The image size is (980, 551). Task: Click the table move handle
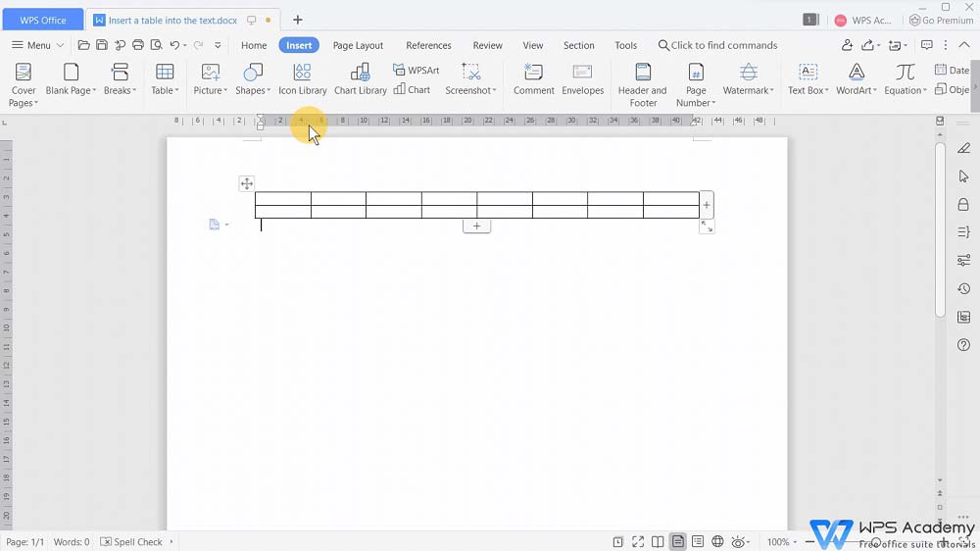246,183
